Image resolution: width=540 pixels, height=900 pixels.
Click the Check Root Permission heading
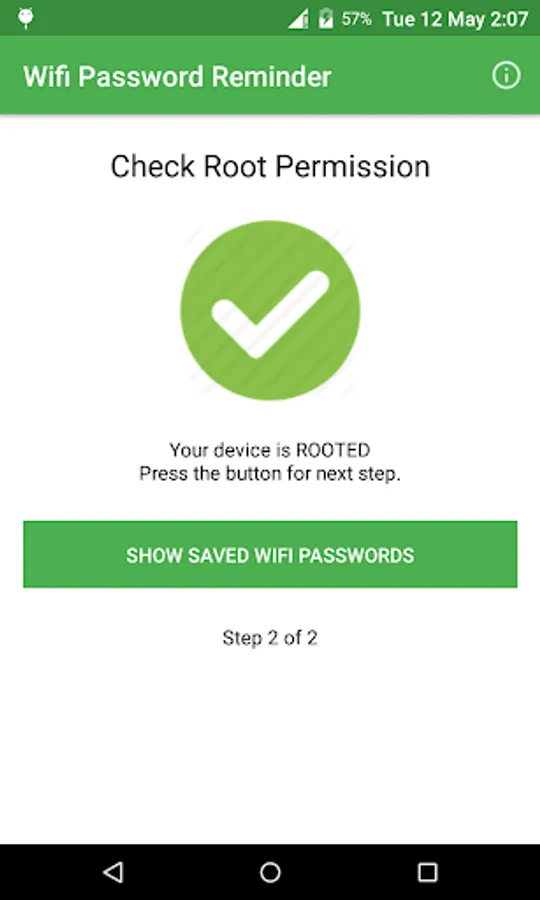270,166
